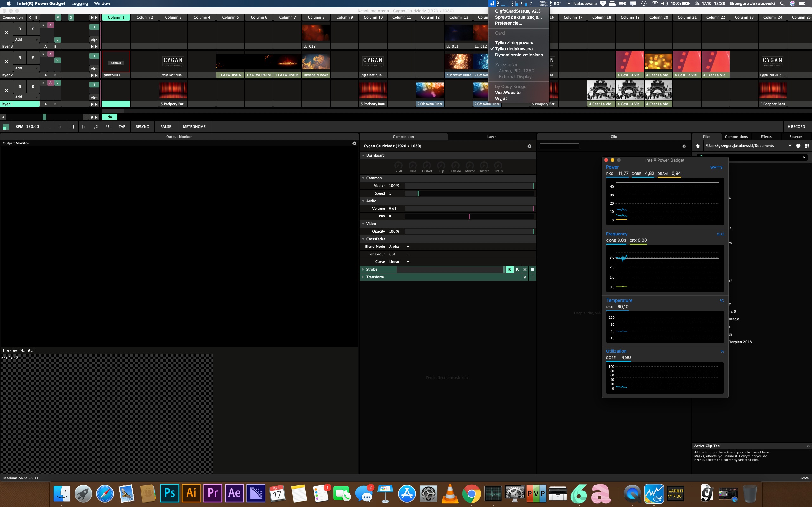Open Transform effect menu icon
The width and height of the screenshot is (812, 507).
tap(533, 277)
